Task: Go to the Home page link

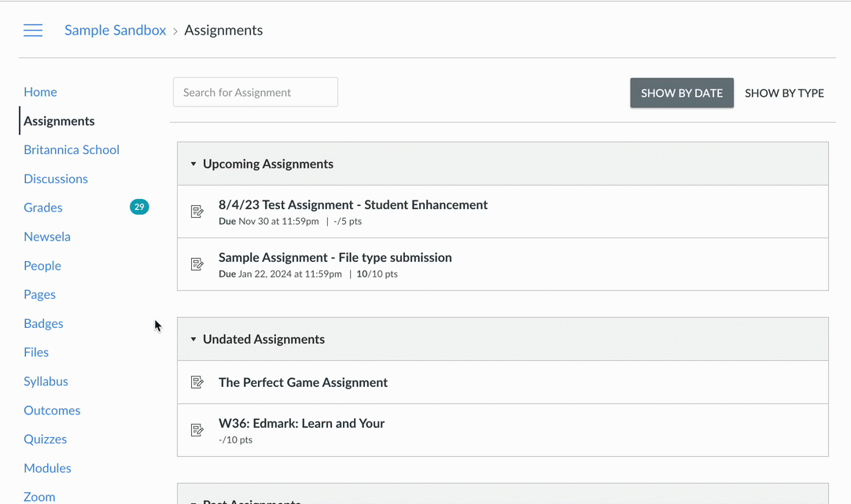Action: point(40,92)
